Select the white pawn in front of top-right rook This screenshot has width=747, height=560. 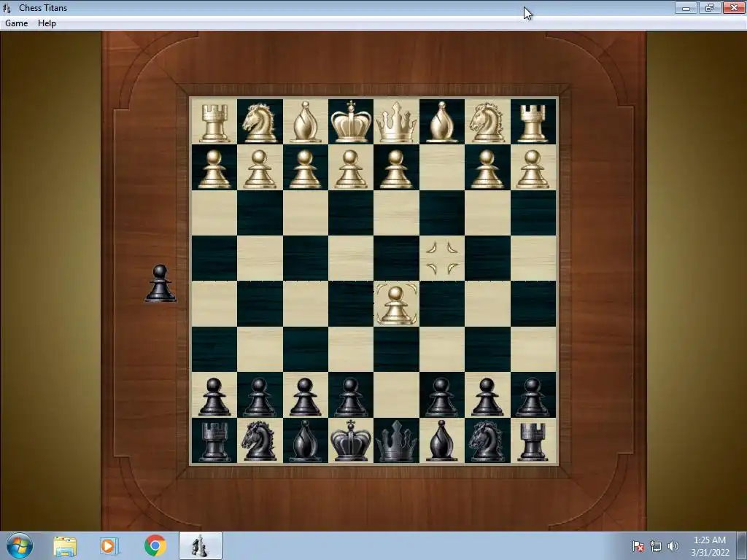tap(533, 169)
